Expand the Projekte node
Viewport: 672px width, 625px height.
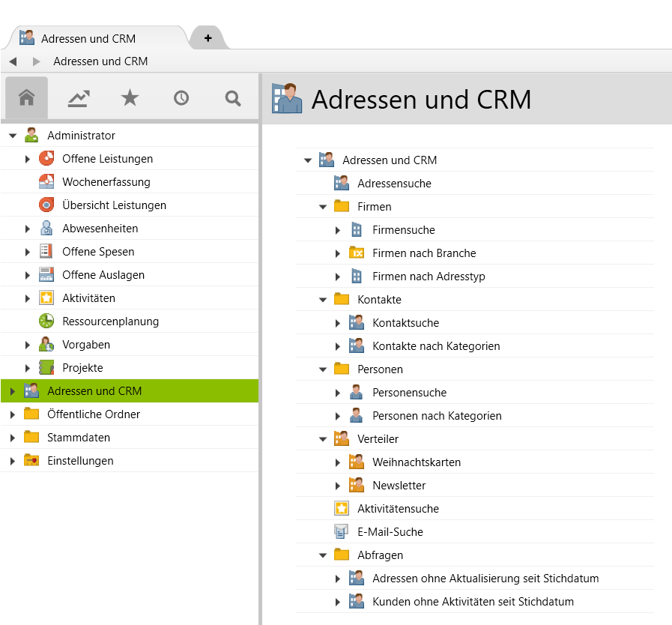point(28,368)
